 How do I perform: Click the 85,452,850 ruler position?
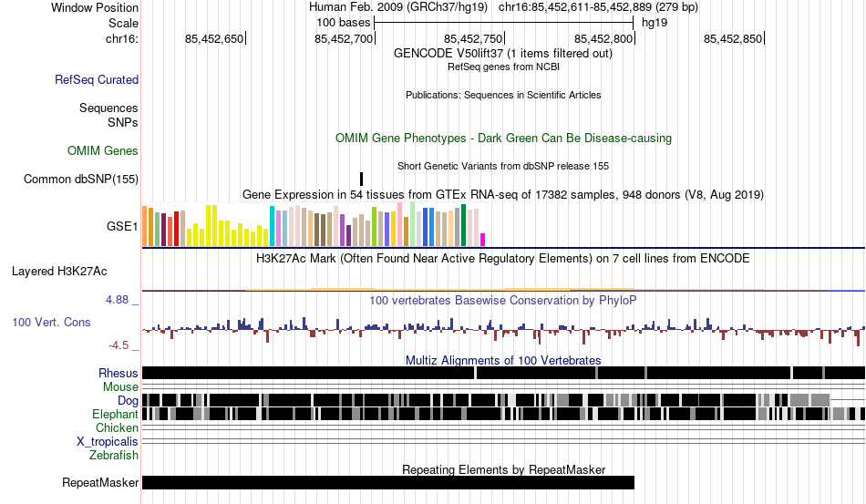[734, 38]
